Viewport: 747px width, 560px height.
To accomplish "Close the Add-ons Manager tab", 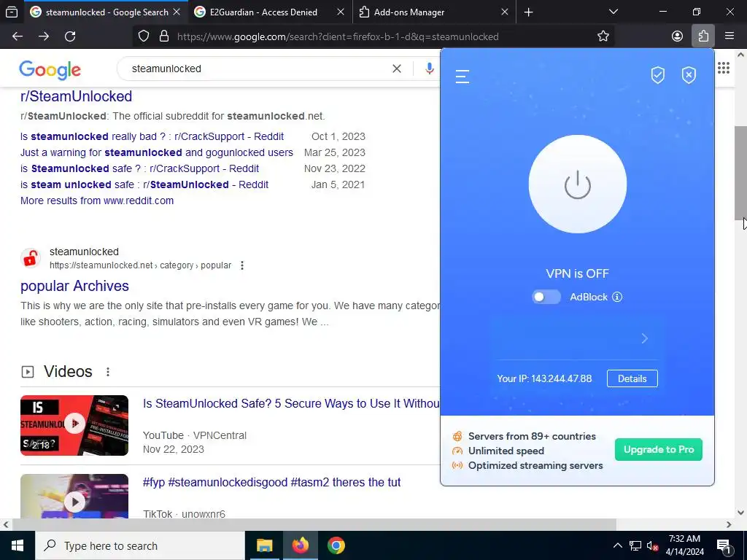I will click(505, 12).
